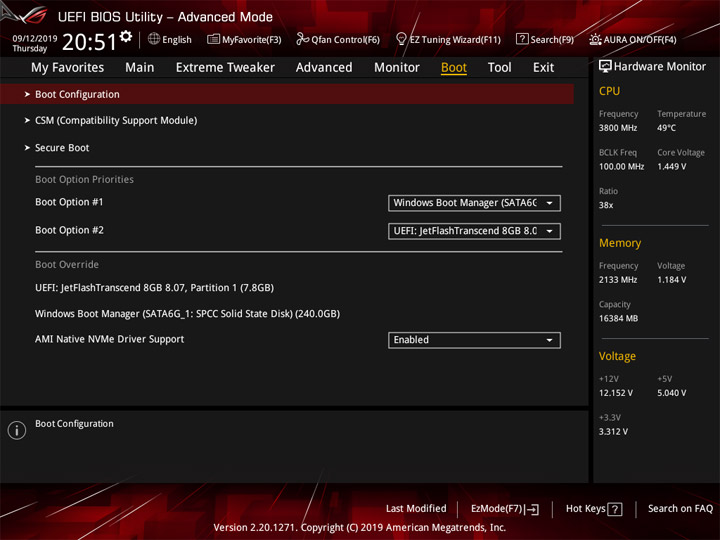This screenshot has height=540, width=720.
Task: Switch to Main tab
Action: click(x=140, y=68)
